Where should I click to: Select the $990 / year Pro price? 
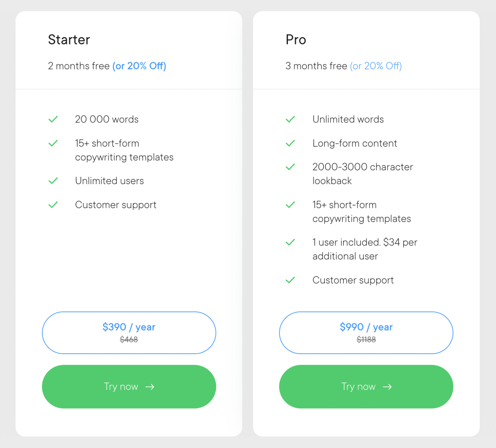pos(366,327)
